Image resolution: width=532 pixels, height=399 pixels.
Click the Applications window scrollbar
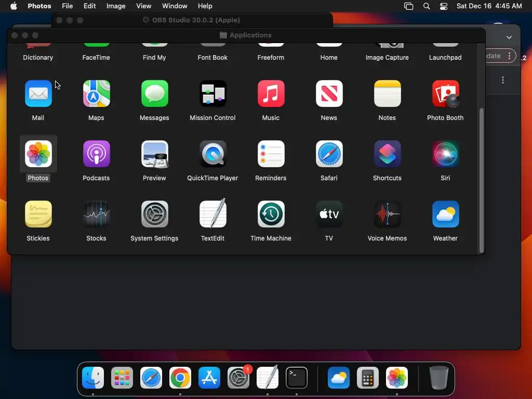[x=481, y=180]
